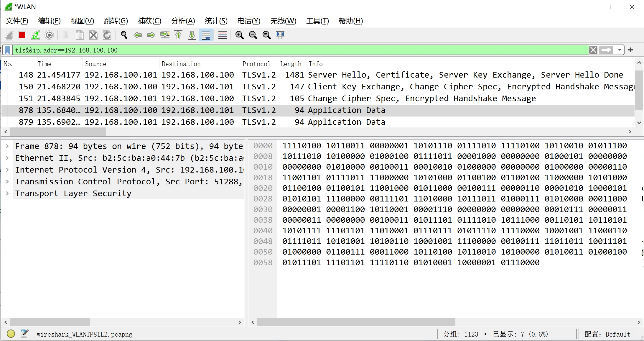
Task: Expand Ethernet II details node
Action: pos(7,158)
